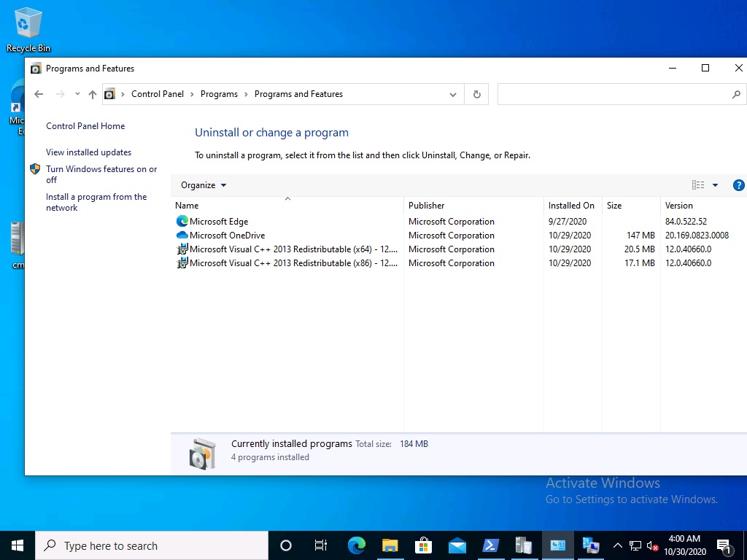Click the Microsoft Edge program icon in list
The width and height of the screenshot is (747, 560).
tap(182, 222)
